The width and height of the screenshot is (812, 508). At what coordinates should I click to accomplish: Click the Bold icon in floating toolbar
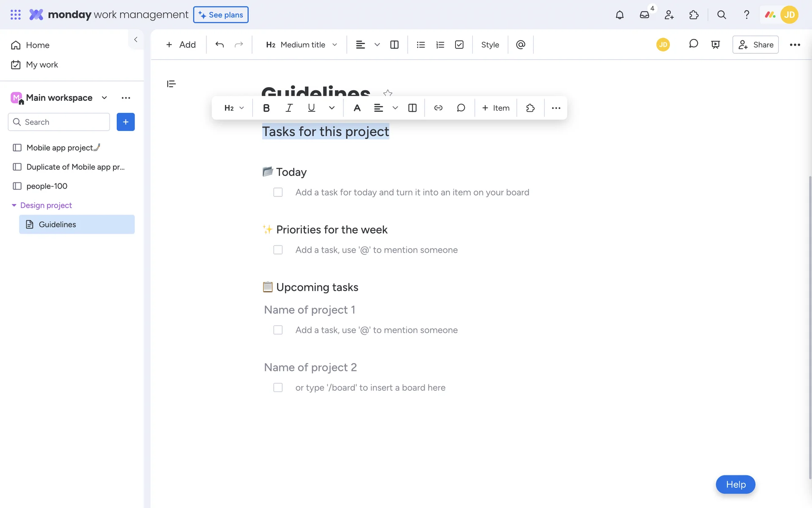coord(266,108)
